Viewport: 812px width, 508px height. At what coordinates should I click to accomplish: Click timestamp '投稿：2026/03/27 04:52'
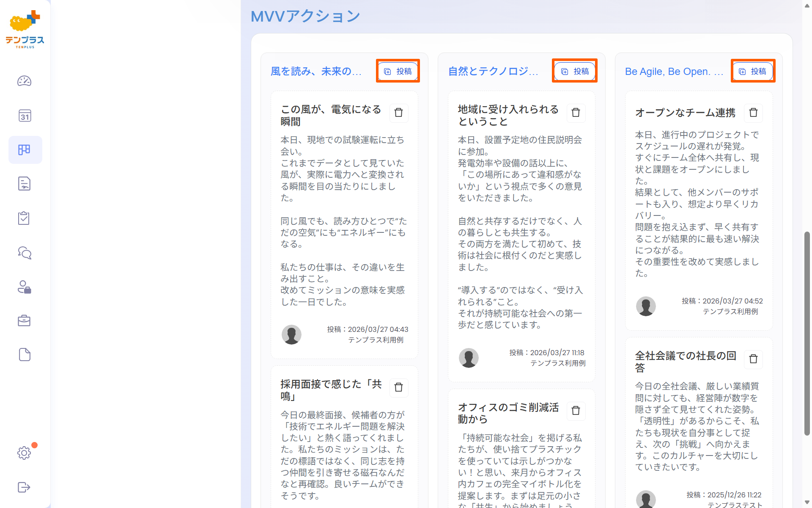point(722,301)
